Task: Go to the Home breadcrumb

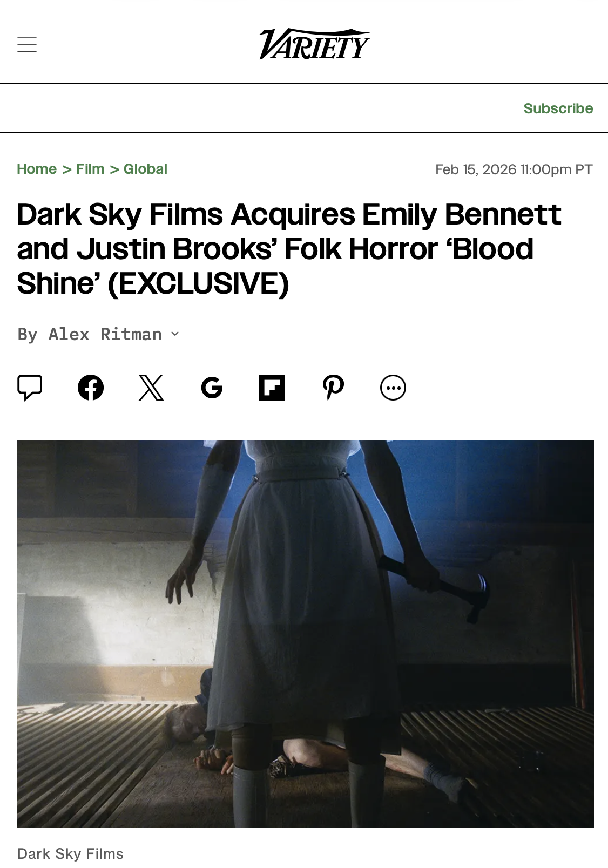Action: [x=37, y=169]
